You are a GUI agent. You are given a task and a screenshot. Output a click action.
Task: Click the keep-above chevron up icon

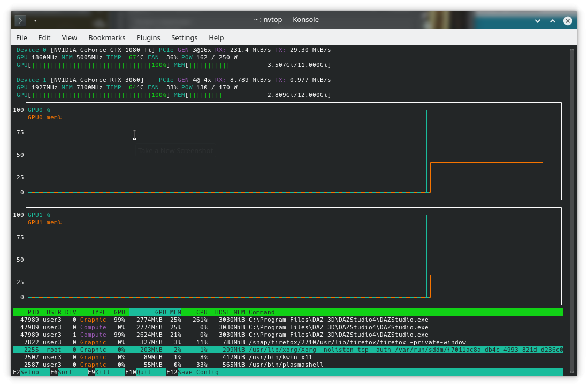click(x=552, y=21)
